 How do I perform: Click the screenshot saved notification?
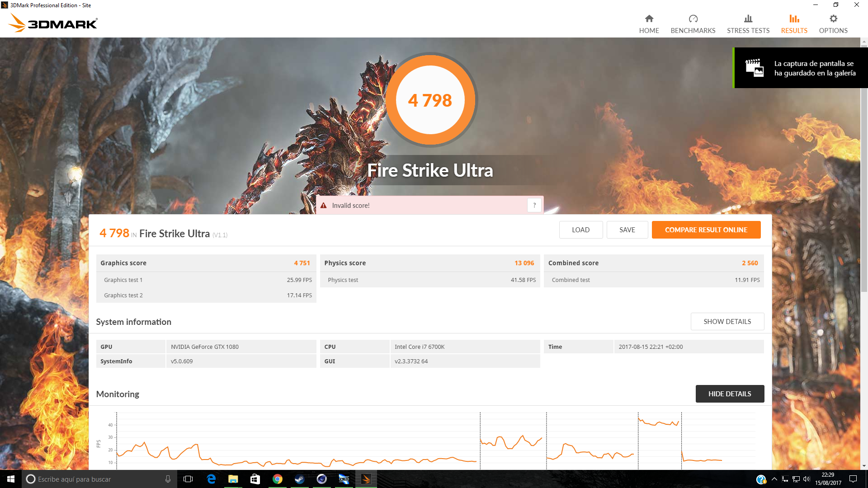click(x=800, y=68)
